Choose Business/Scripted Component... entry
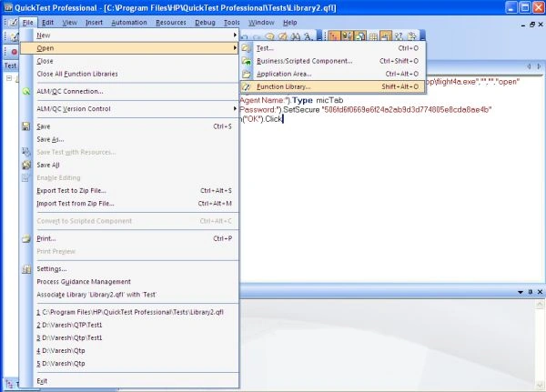 (x=332, y=61)
